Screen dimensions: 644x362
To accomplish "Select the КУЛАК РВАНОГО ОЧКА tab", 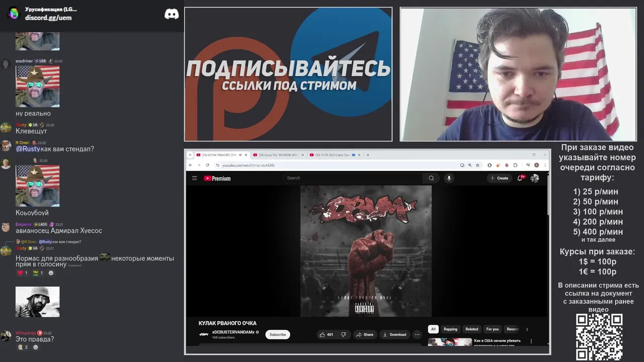I will coord(222,155).
